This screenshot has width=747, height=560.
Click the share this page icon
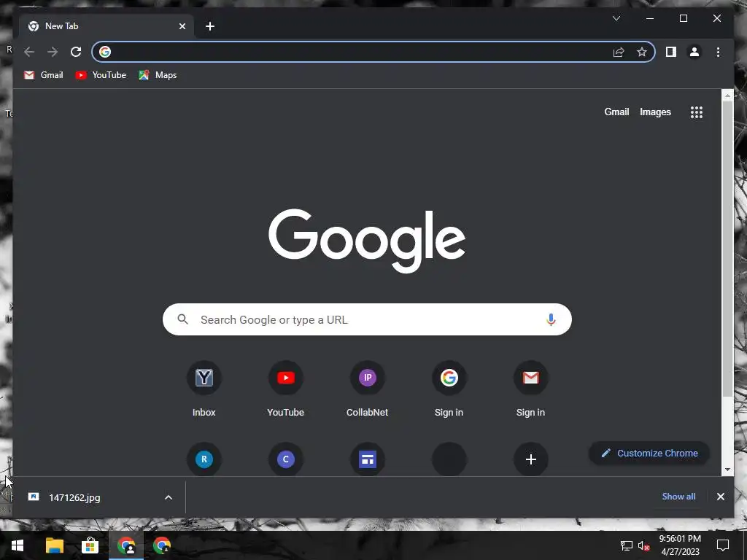[619, 52]
